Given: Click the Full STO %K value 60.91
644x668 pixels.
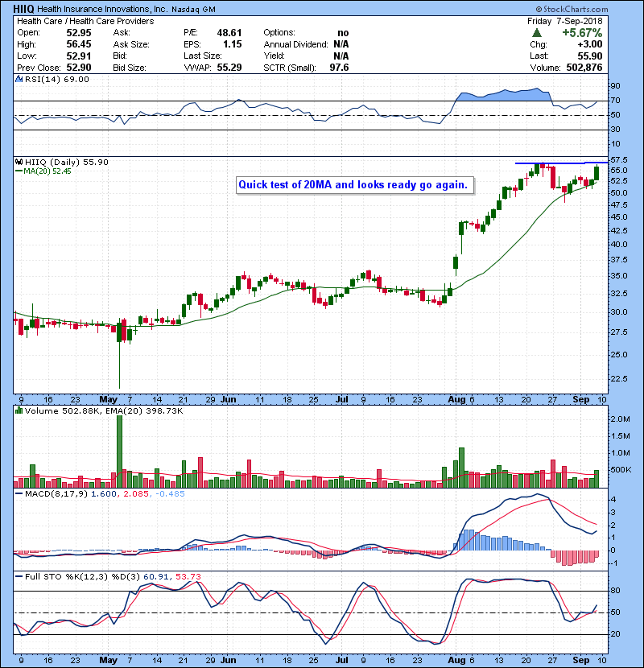Looking at the screenshot, I should [x=156, y=577].
